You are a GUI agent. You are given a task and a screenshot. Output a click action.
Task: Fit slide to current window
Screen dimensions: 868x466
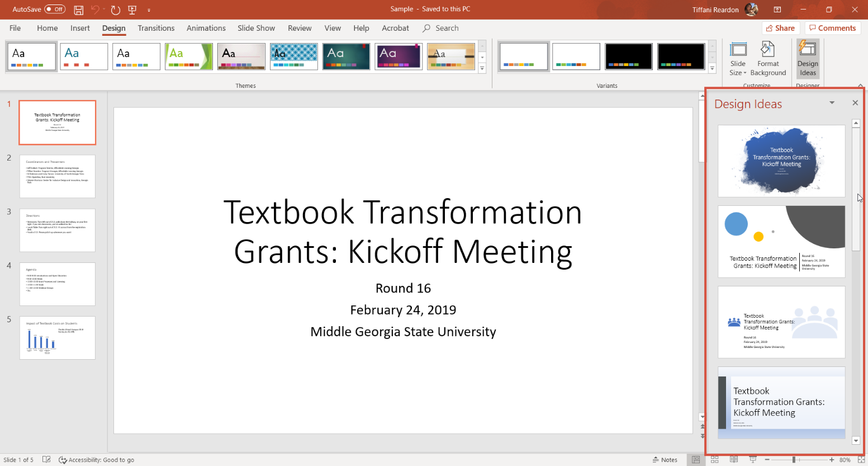861,459
